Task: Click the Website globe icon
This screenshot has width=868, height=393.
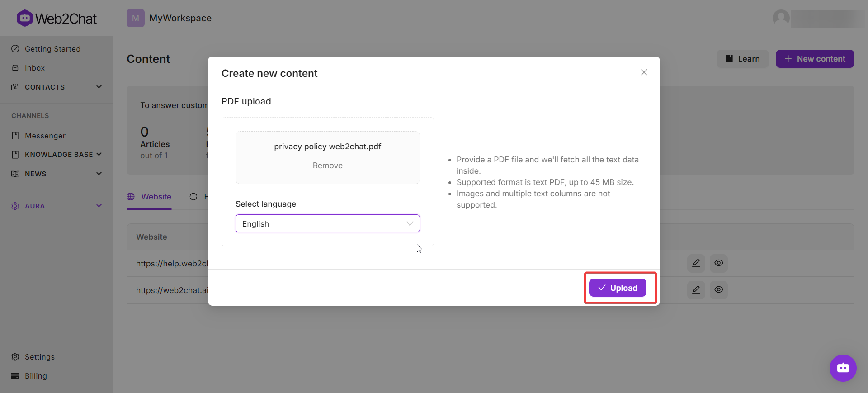Action: pyautogui.click(x=131, y=197)
